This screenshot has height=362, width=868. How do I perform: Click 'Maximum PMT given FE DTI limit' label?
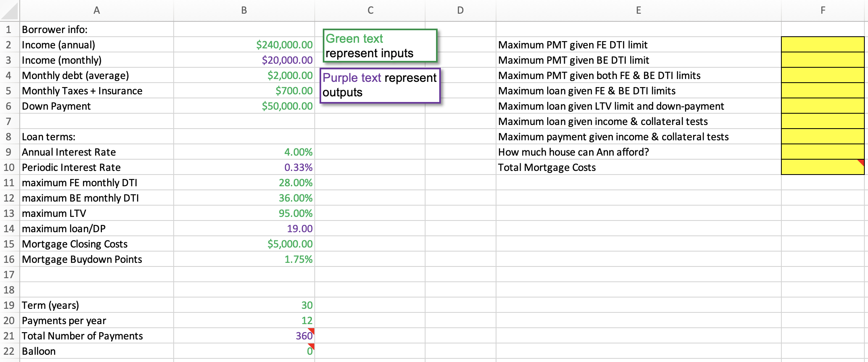(x=639, y=45)
